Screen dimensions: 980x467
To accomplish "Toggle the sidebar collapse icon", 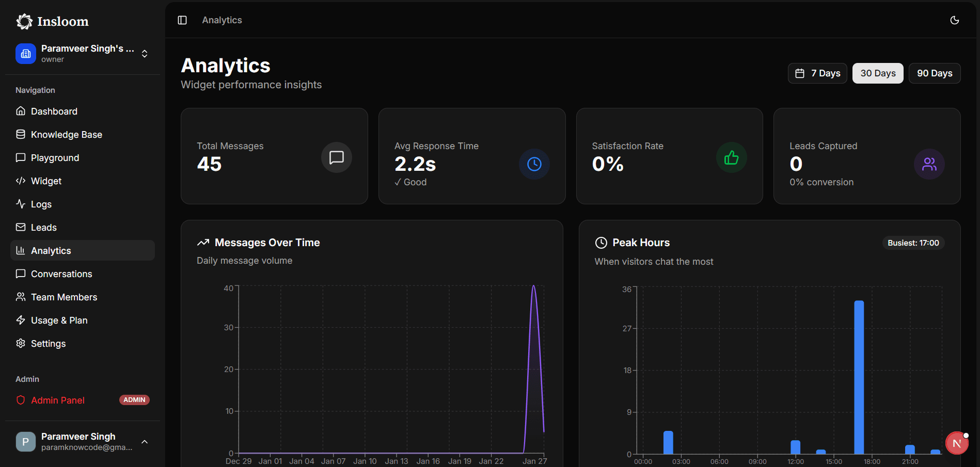I will pyautogui.click(x=182, y=20).
